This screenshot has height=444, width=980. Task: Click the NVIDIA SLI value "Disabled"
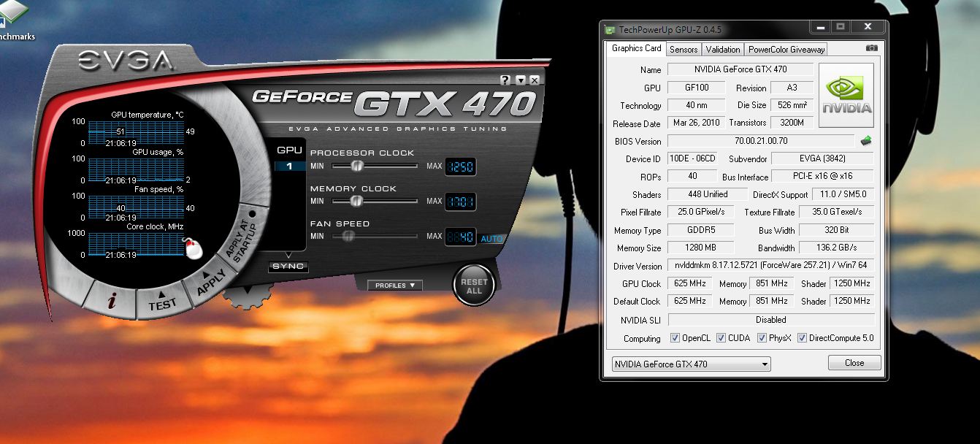[x=770, y=320]
